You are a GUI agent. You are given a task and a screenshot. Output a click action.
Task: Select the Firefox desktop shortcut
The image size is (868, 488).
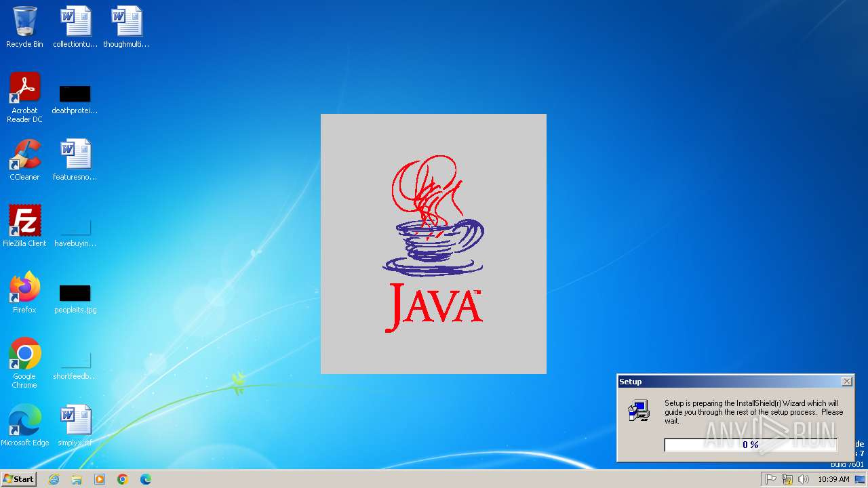[x=24, y=293]
